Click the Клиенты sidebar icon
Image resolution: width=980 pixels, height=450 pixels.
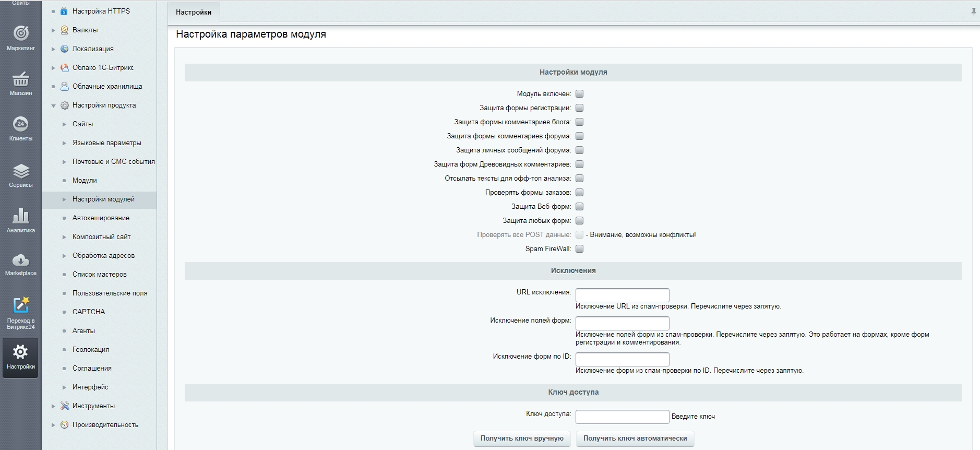coord(21,124)
